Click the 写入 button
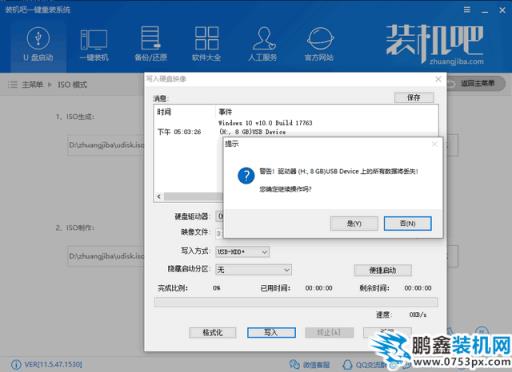Screen dimensions: 512x372 point(271,332)
